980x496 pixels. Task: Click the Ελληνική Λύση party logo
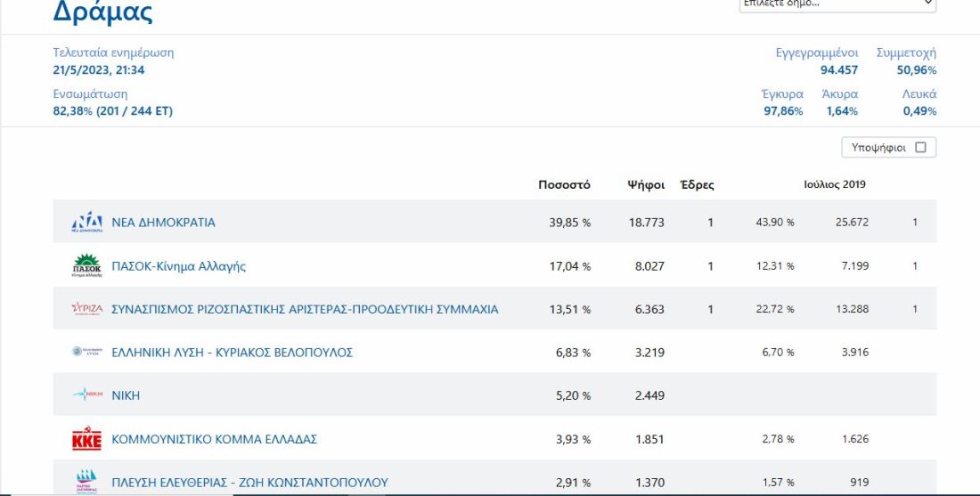pos(87,352)
